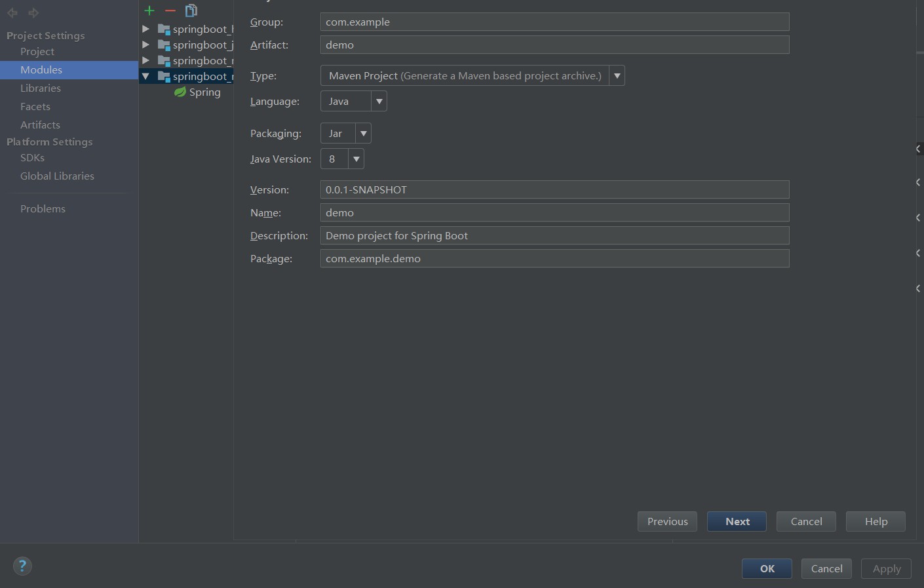Viewport: 924px width, 588px height.
Task: Open SDKs under Platform Settings
Action: pos(32,157)
